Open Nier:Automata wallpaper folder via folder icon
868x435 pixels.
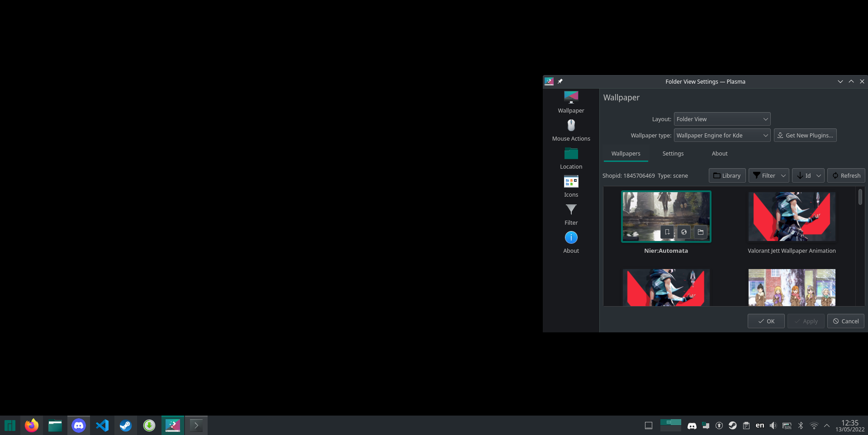point(700,232)
